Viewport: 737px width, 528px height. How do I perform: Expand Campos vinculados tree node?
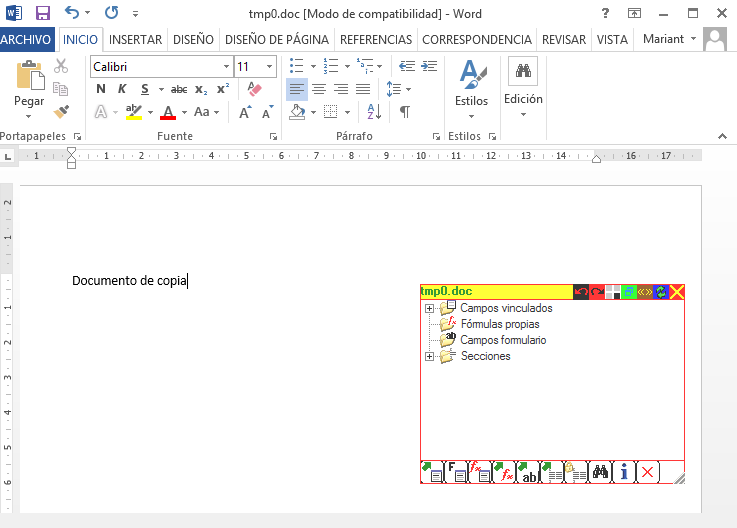[x=429, y=308]
